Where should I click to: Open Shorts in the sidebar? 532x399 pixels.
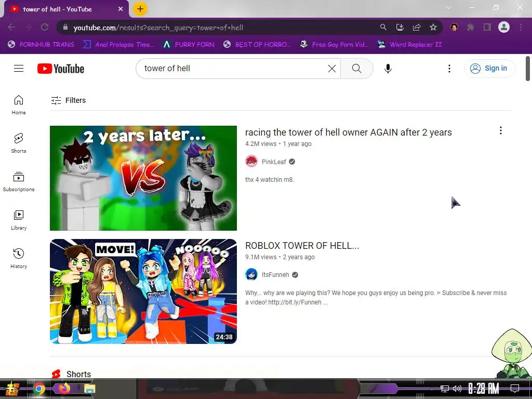coord(19,143)
